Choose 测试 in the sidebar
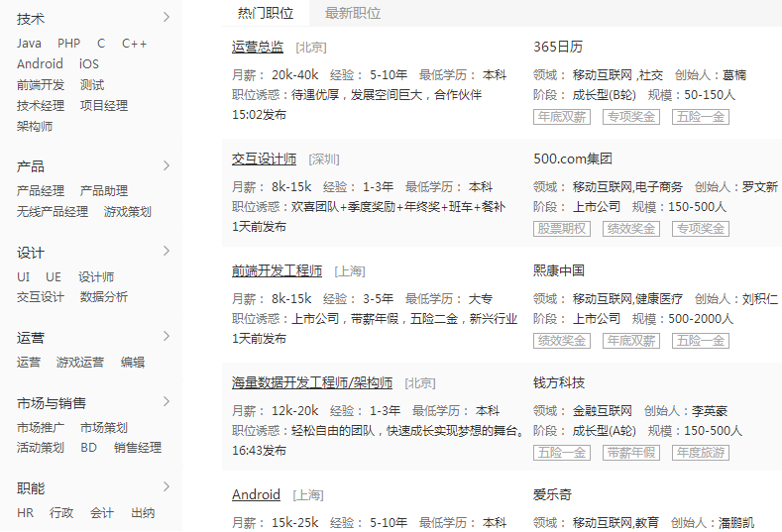Screen dimensions: 782x532 92,85
